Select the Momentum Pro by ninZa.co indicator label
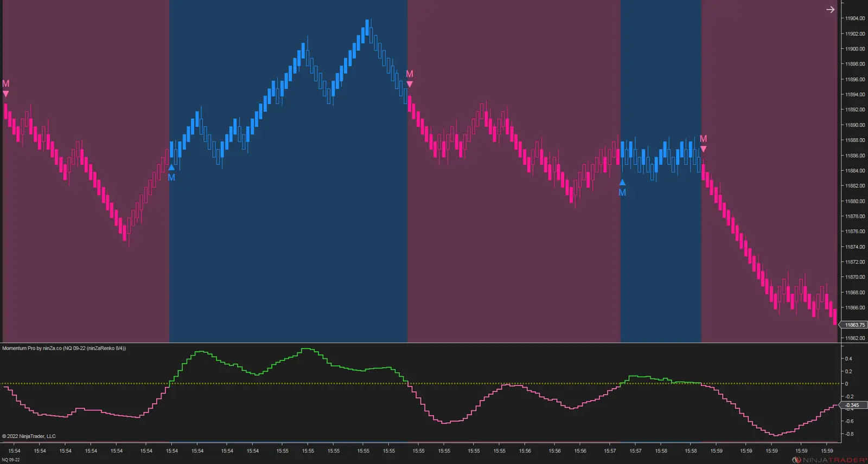This screenshot has height=464, width=868. pyautogui.click(x=64, y=348)
